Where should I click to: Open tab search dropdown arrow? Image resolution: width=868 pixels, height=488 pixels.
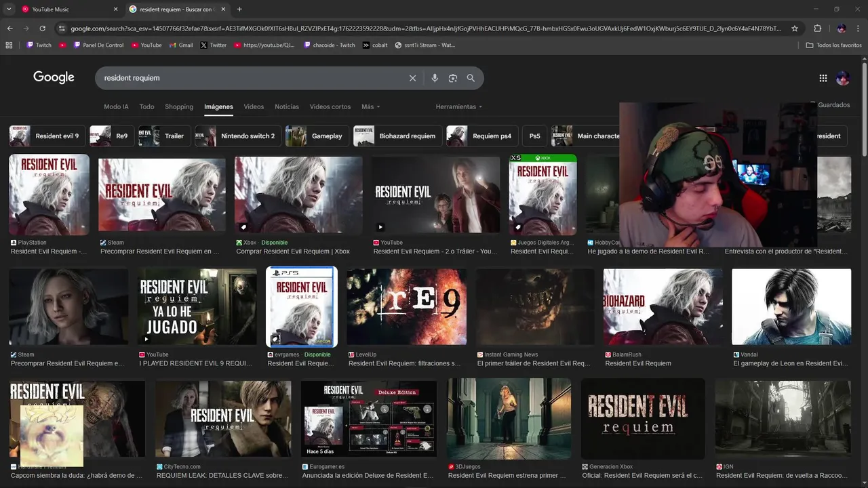click(9, 9)
